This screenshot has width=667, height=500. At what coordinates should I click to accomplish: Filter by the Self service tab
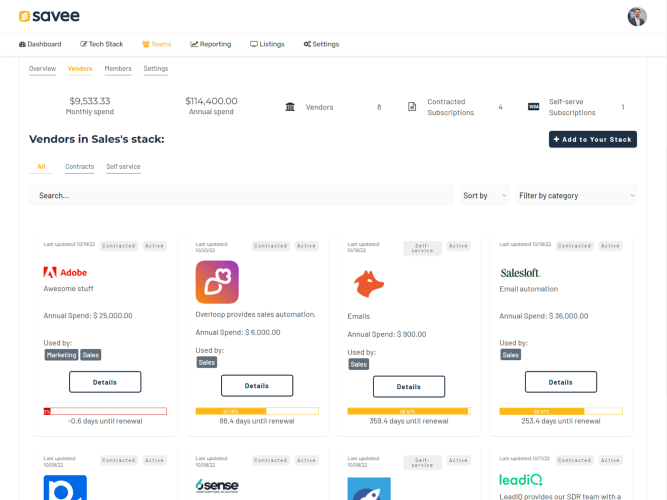(123, 166)
